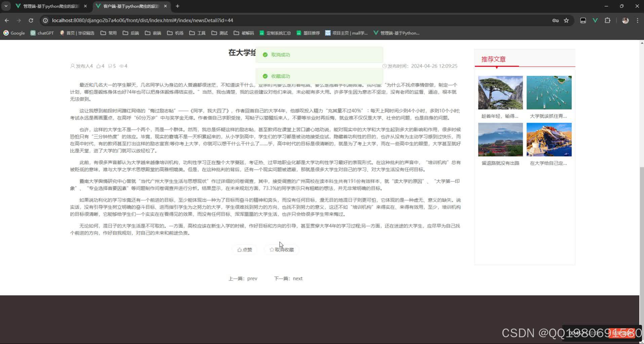Click the browser back arrow

tap(7, 20)
